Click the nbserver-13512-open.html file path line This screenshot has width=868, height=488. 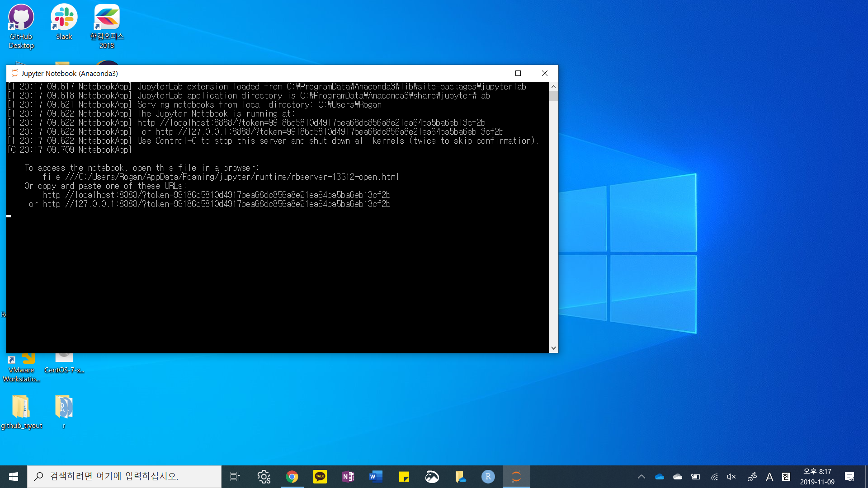[221, 177]
